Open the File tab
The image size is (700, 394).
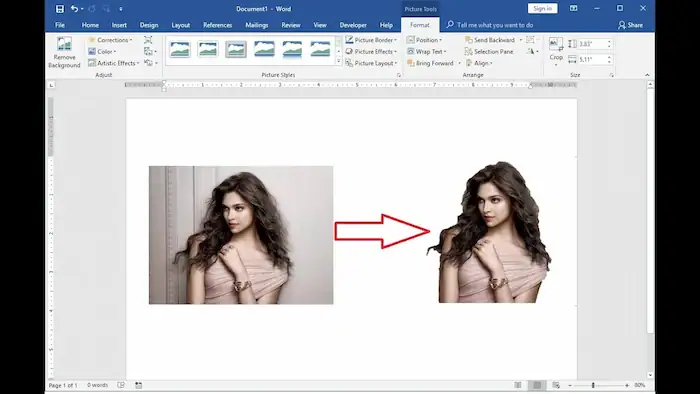[60, 25]
